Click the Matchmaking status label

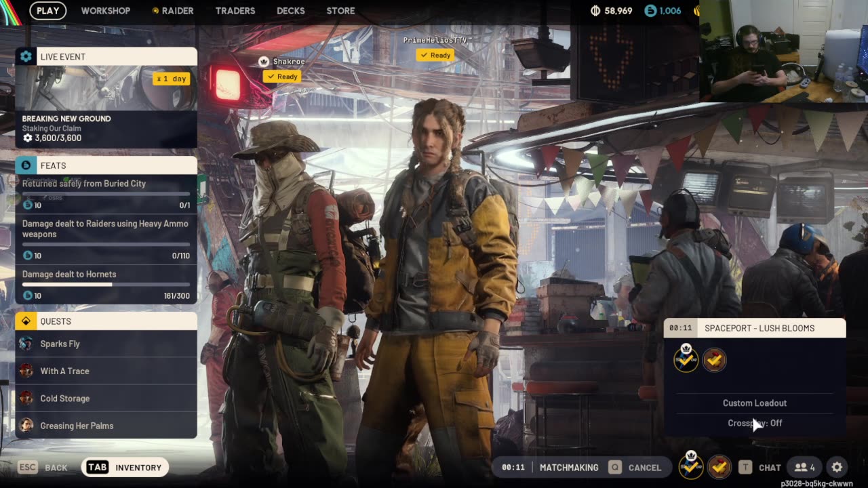point(569,468)
